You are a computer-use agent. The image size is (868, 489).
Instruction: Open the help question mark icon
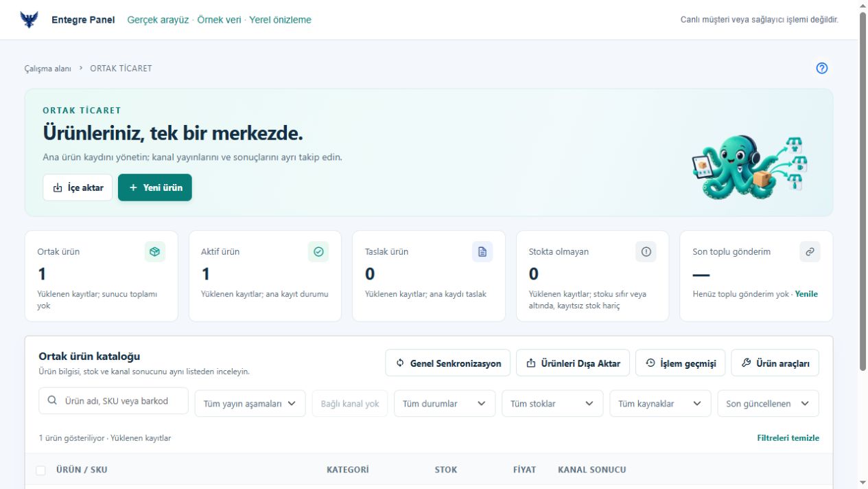click(x=822, y=68)
